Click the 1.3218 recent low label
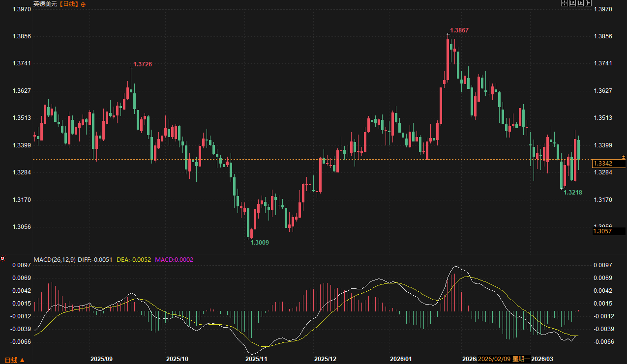Image resolution: width=627 pixels, height=364 pixels. 573,193
